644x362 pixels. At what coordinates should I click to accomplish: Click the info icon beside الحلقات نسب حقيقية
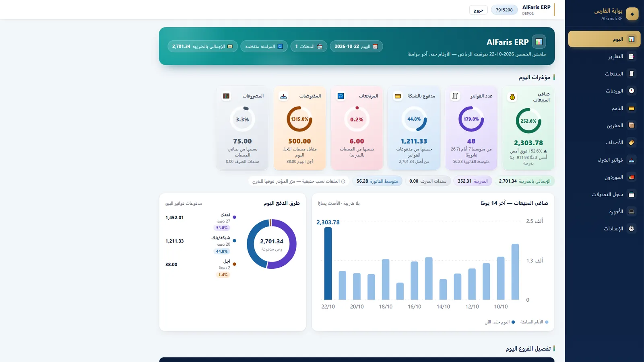coord(343,181)
